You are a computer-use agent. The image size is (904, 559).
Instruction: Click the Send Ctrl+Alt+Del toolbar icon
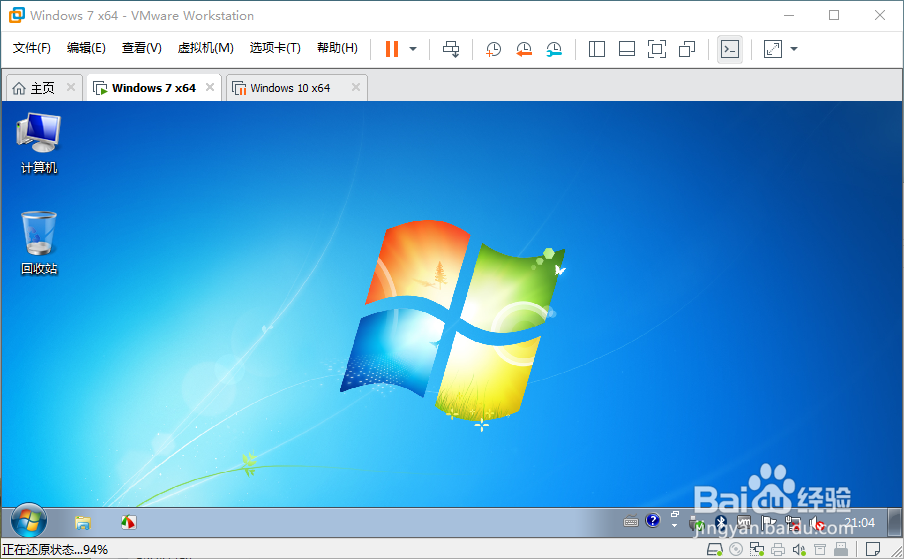coord(451,49)
